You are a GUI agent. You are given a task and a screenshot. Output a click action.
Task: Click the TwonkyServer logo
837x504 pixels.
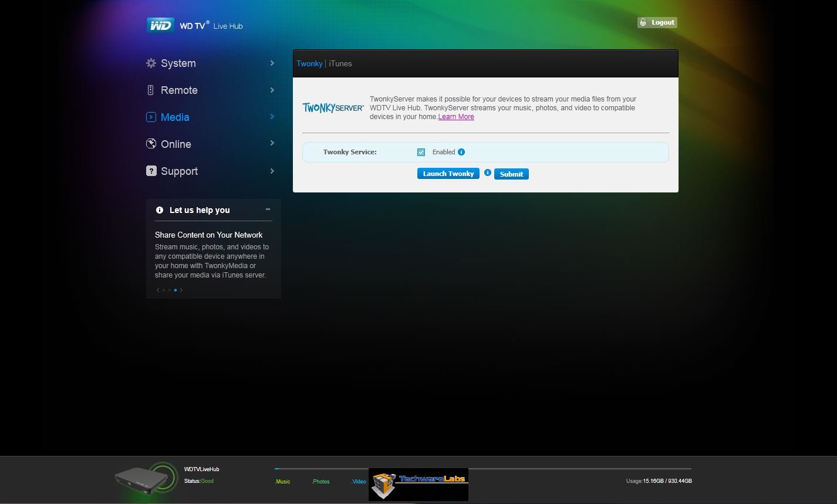click(333, 108)
